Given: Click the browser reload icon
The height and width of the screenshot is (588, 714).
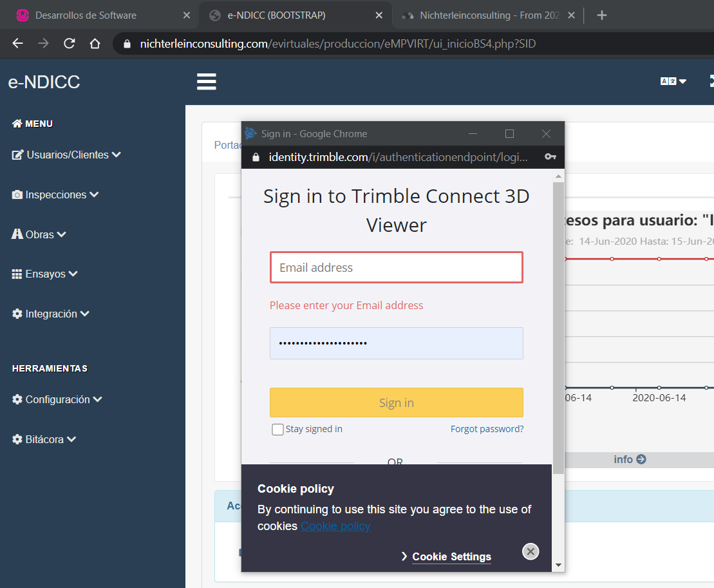Looking at the screenshot, I should 69,44.
